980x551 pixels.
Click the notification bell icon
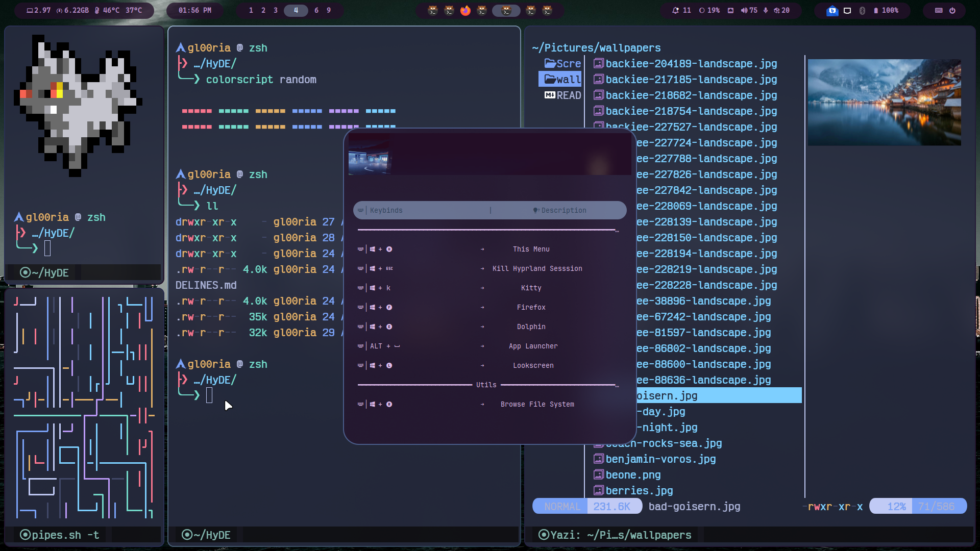676,10
